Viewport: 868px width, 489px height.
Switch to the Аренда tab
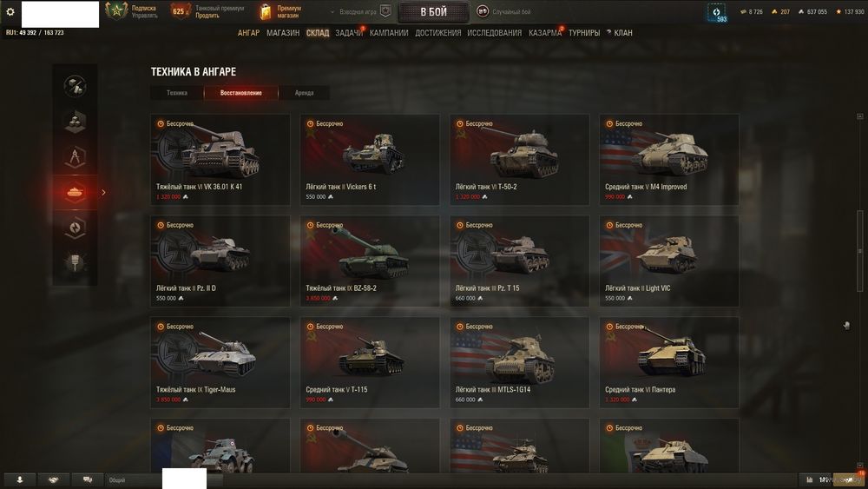(304, 92)
